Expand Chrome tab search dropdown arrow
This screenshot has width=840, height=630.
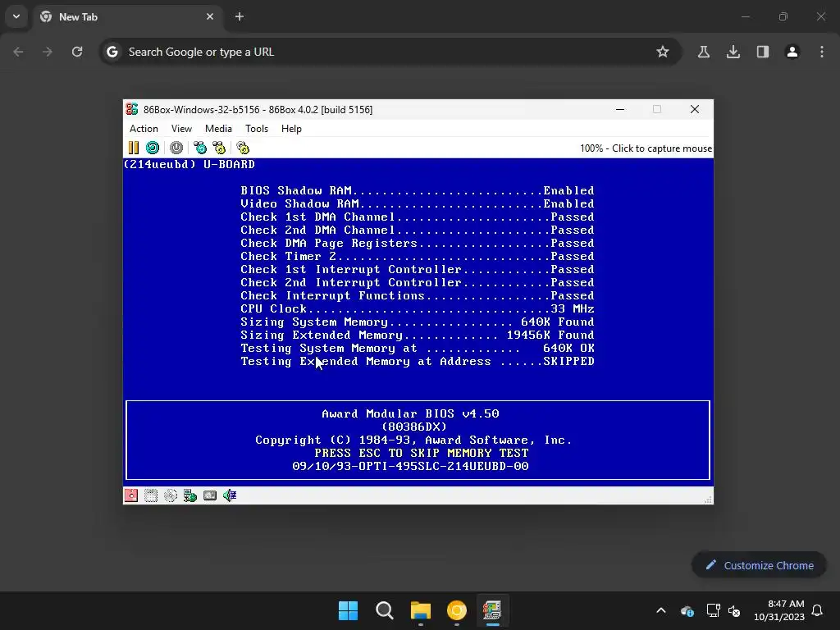pos(16,16)
